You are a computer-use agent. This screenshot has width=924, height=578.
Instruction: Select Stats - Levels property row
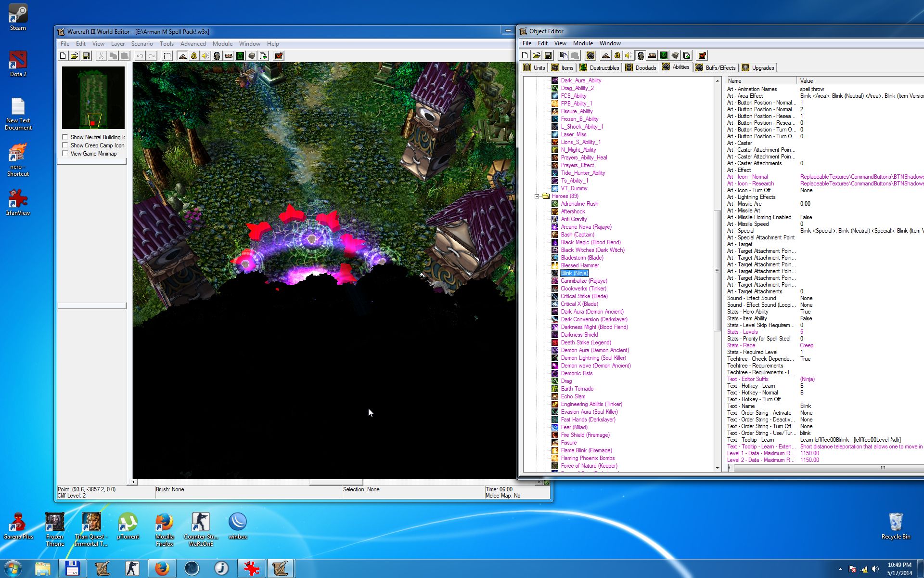pyautogui.click(x=825, y=332)
